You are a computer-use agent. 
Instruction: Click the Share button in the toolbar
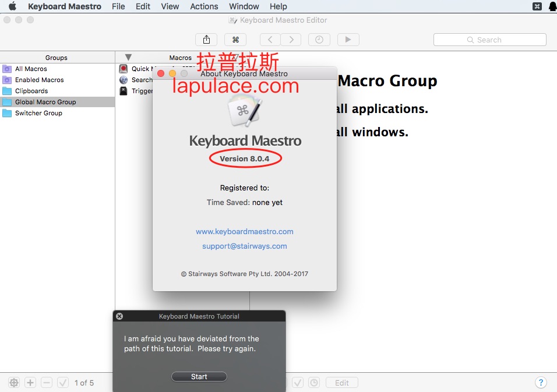(206, 40)
